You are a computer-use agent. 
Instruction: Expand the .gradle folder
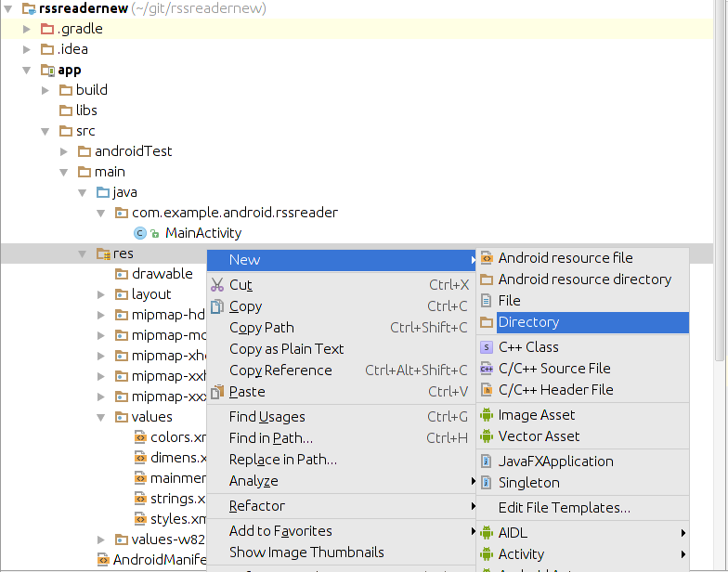coord(27,29)
